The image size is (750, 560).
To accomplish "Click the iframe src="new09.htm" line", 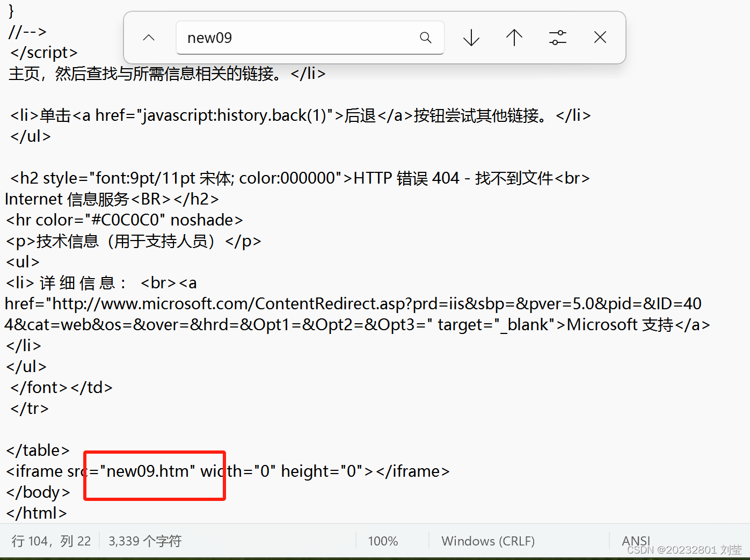I will click(228, 471).
